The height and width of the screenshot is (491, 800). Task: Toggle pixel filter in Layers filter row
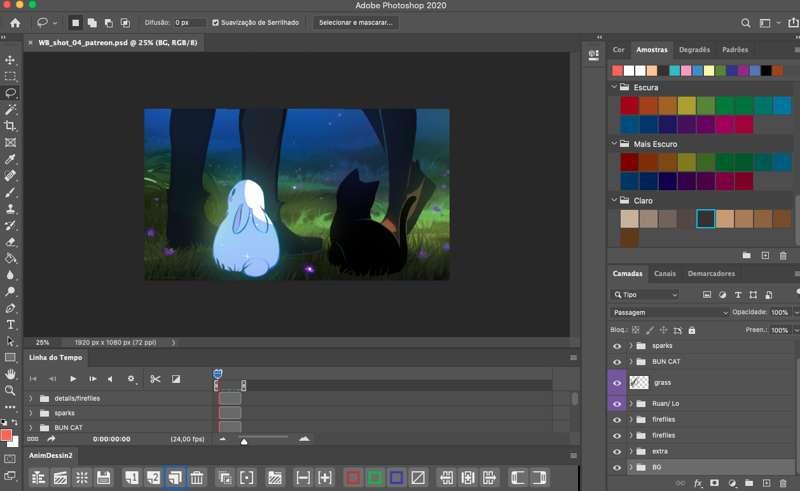point(707,295)
